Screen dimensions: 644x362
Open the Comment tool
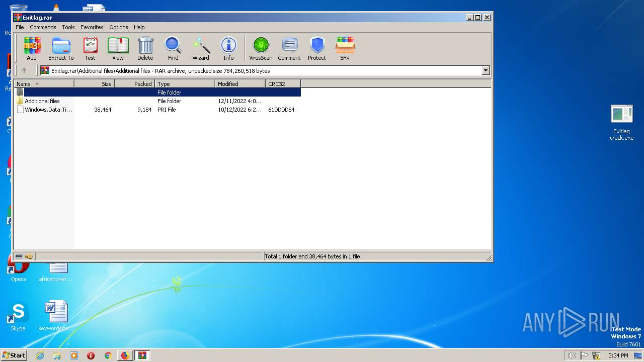289,49
